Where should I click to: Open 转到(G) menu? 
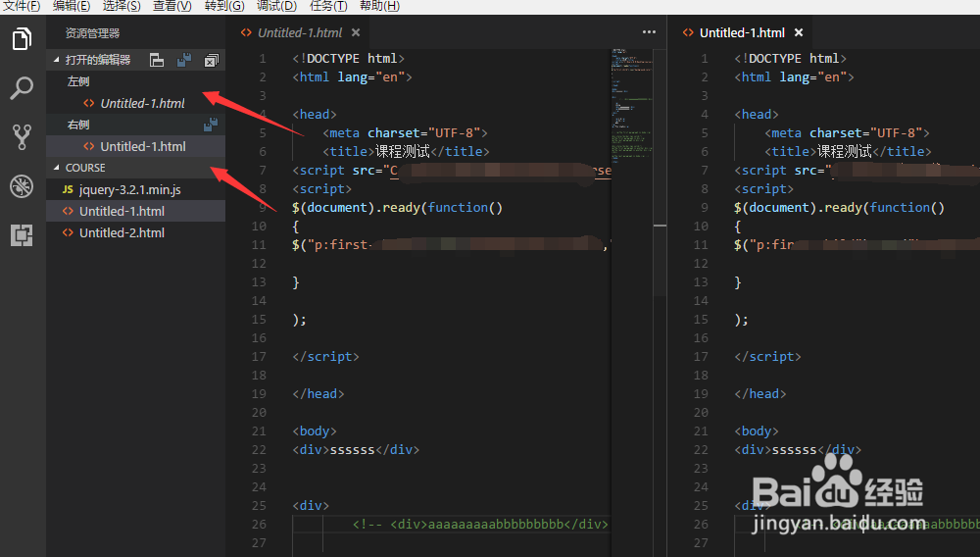pos(224,6)
